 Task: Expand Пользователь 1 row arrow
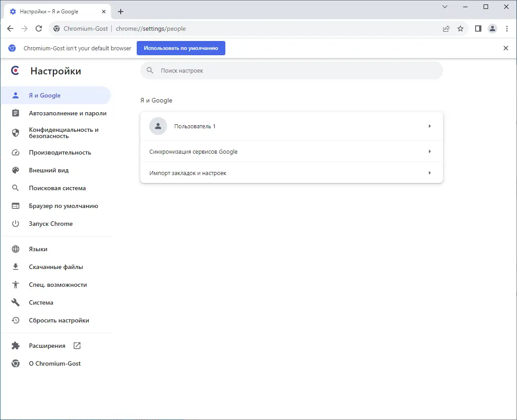(430, 126)
